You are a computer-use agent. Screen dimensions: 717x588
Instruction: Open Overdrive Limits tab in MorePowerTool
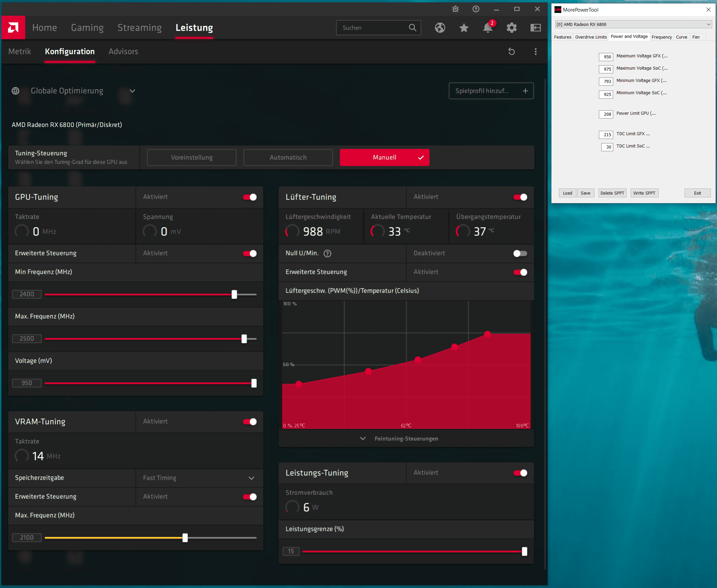click(x=591, y=37)
